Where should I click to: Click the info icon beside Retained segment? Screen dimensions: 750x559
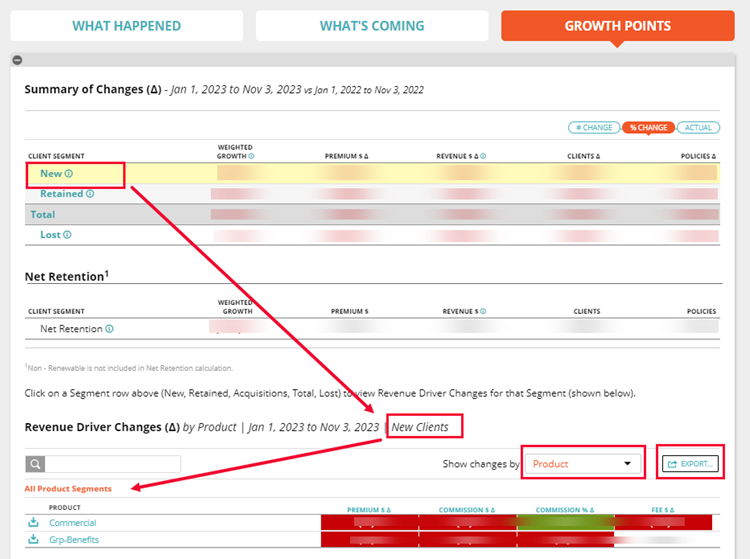(90, 194)
